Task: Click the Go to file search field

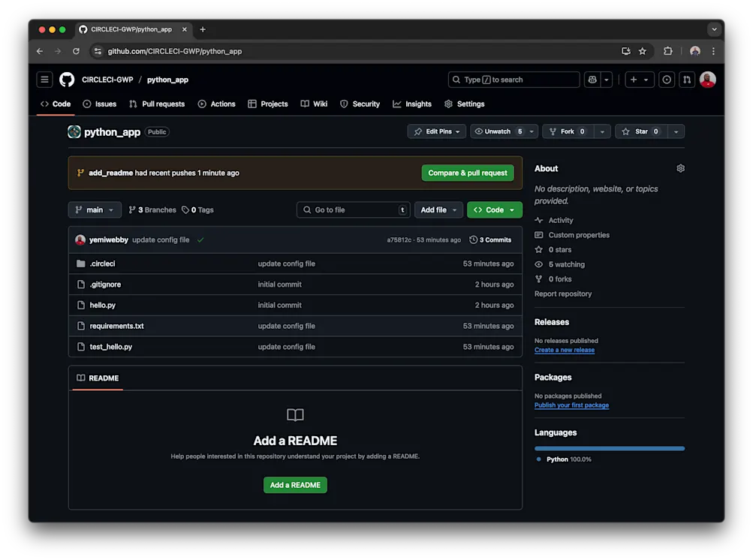Action: point(353,209)
